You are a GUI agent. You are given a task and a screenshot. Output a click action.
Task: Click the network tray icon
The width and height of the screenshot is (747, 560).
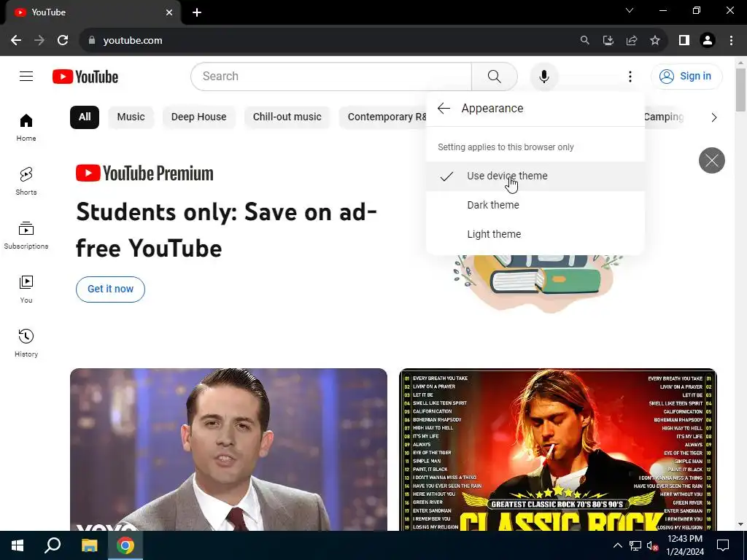(635, 545)
